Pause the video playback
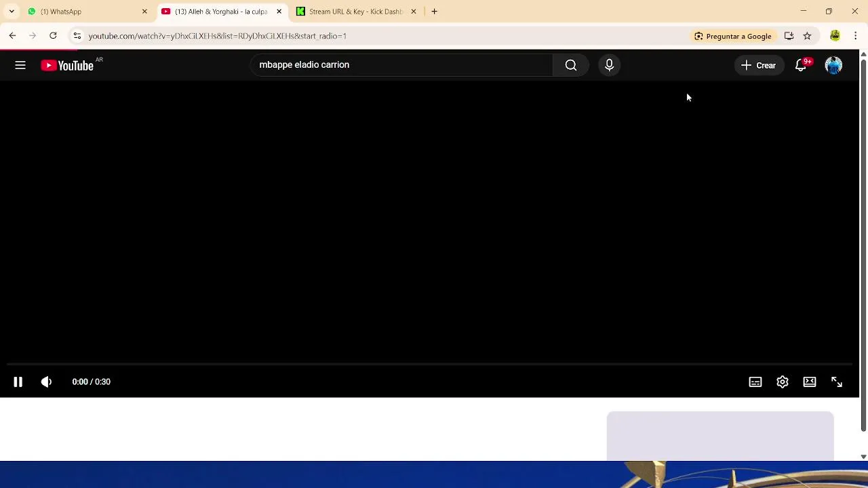The image size is (868, 488). (18, 382)
